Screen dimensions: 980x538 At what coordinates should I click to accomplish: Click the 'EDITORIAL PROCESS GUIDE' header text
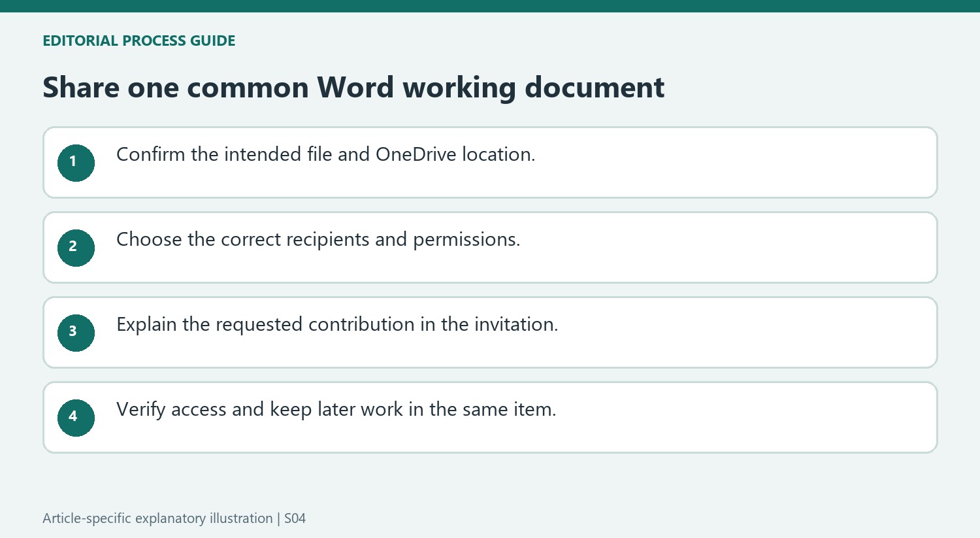point(139,41)
